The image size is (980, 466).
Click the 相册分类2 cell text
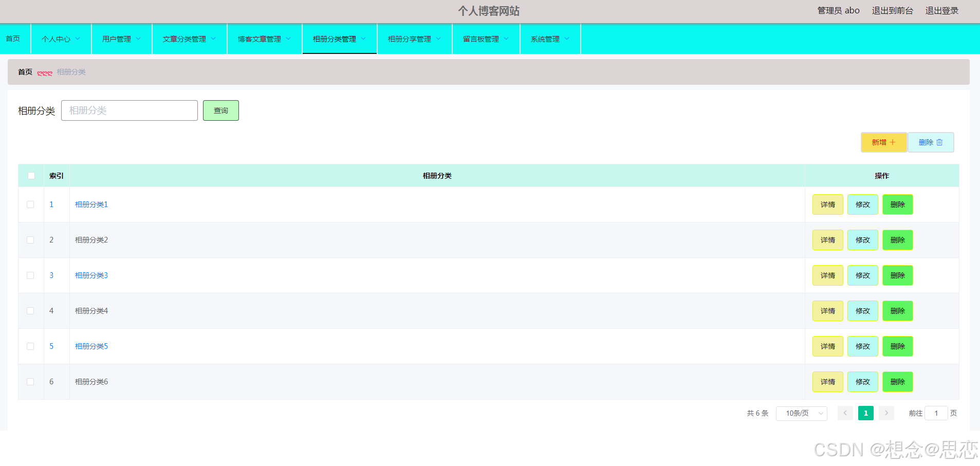[x=91, y=240]
